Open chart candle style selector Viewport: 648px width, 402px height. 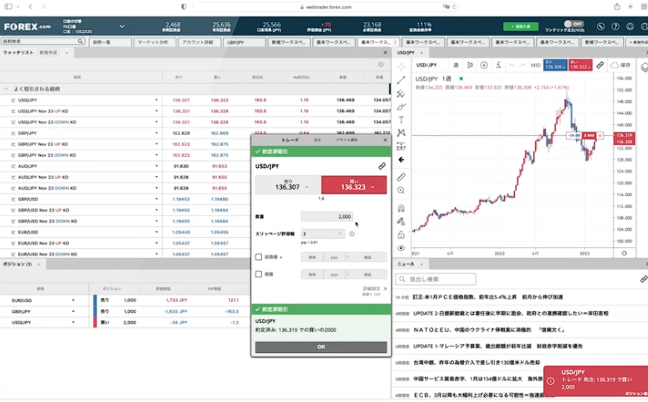tap(470, 65)
